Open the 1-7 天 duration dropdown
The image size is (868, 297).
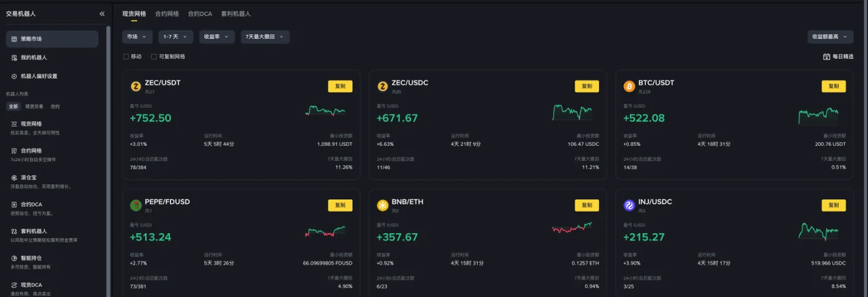(x=175, y=37)
